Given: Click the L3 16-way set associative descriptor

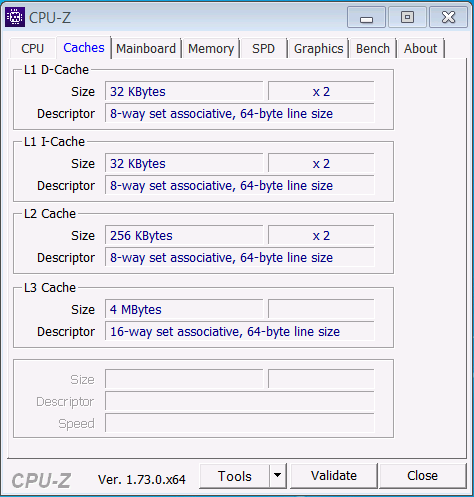Looking at the screenshot, I should (x=240, y=331).
